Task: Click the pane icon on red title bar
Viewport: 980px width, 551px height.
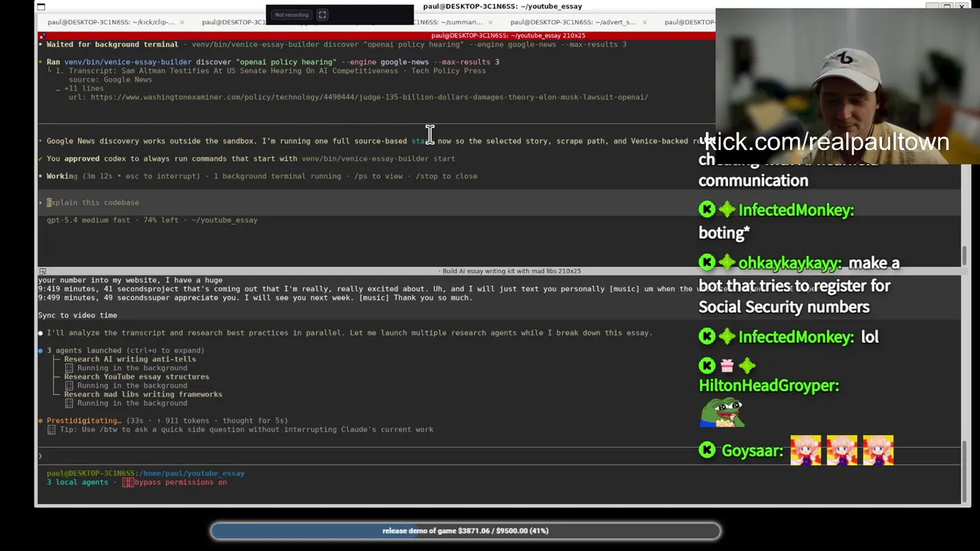Action: tap(42, 35)
